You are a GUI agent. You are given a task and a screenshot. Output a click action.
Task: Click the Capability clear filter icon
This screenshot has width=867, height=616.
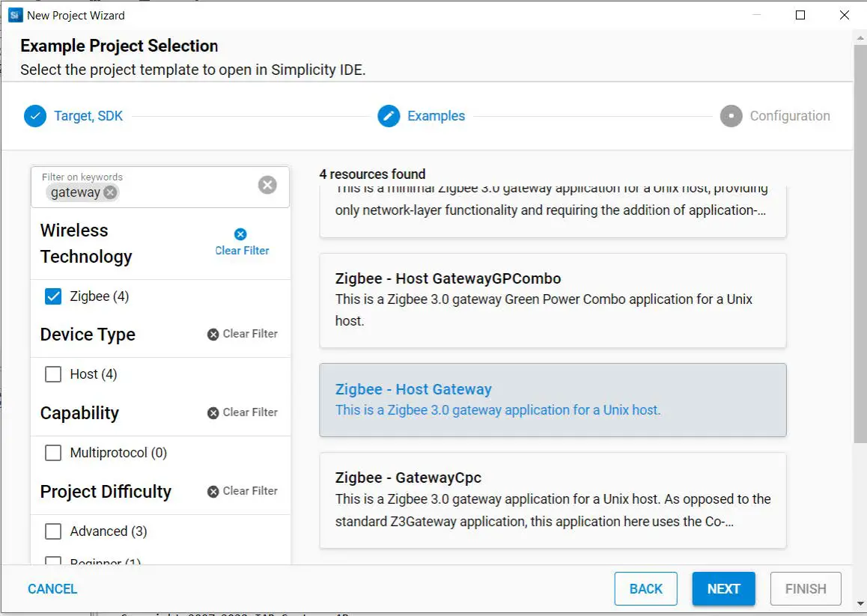tap(213, 412)
